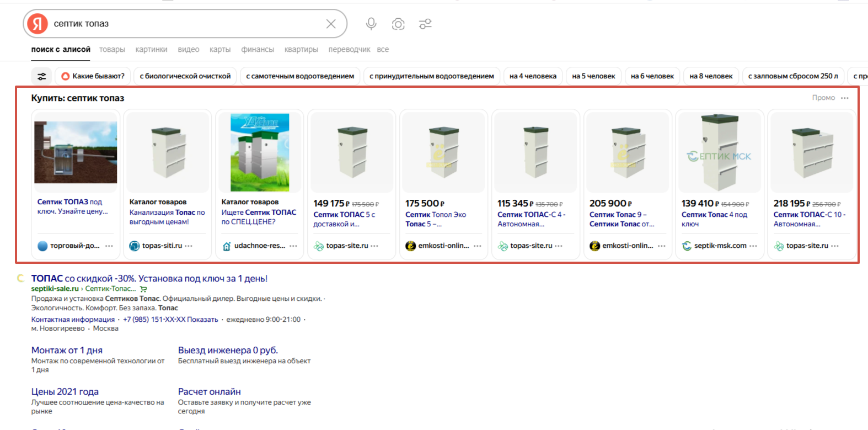Choose the 'на 6 человек' chip

point(652,76)
